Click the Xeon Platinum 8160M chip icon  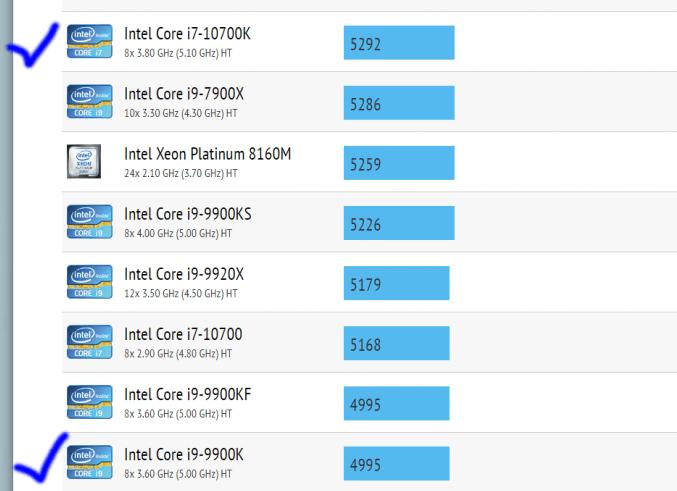pyautogui.click(x=84, y=161)
